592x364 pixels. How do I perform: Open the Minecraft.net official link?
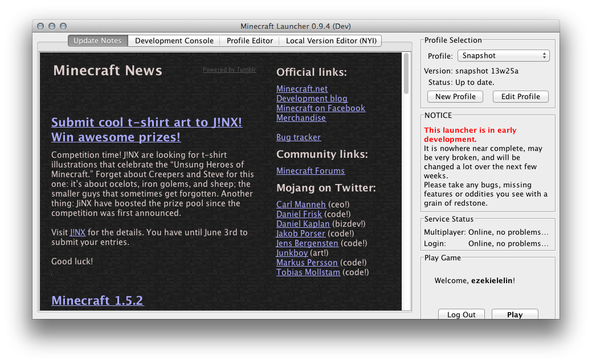pos(302,89)
